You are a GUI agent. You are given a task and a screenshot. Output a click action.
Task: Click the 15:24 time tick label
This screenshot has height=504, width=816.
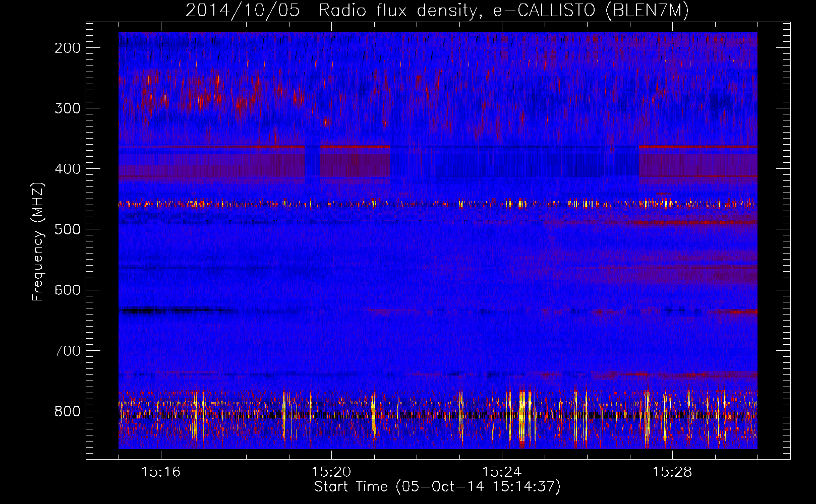pos(502,472)
